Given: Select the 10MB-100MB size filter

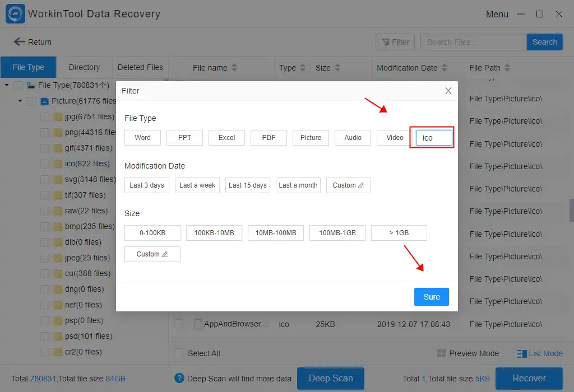Looking at the screenshot, I should 276,233.
